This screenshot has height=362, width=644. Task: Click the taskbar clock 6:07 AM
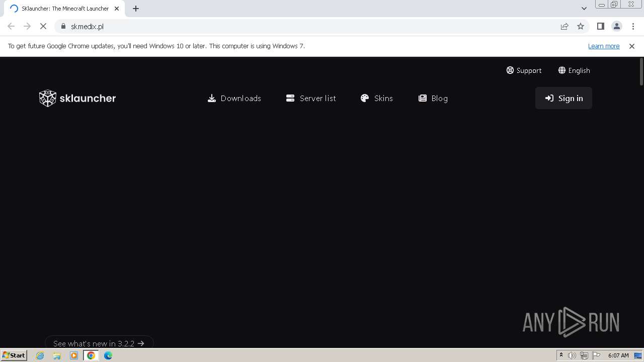click(618, 355)
